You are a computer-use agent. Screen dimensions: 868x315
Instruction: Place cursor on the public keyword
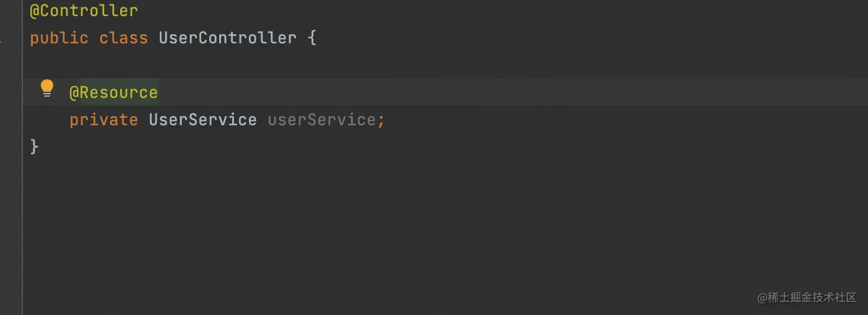(x=59, y=38)
